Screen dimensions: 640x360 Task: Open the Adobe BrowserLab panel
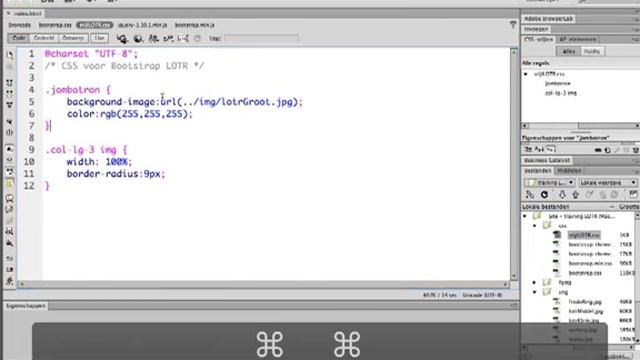[x=548, y=19]
